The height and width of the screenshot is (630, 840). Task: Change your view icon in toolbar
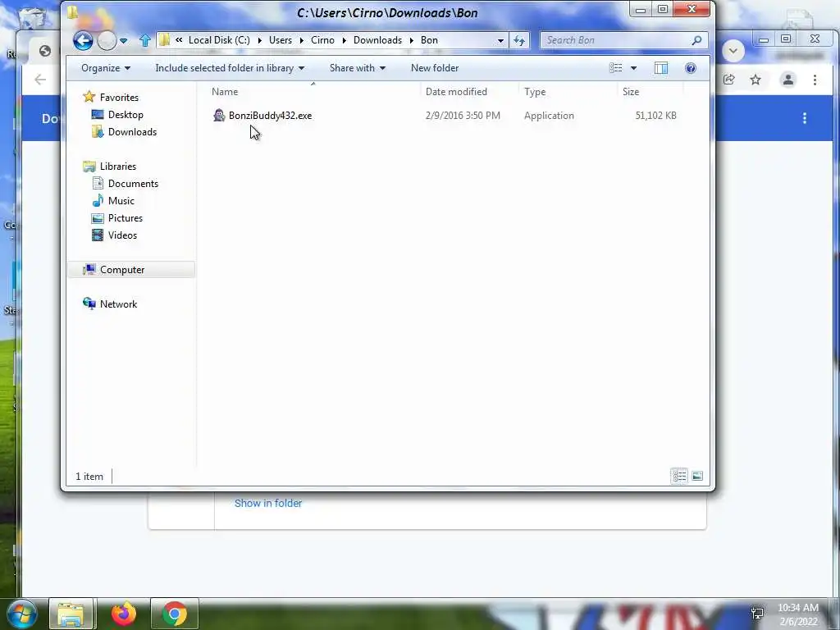[x=615, y=68]
